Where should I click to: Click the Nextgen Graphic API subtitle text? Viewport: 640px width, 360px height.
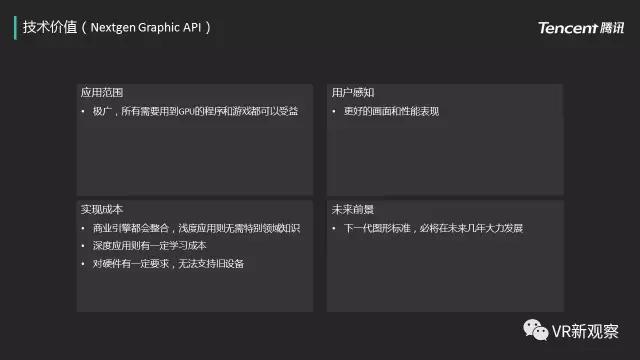point(146,27)
